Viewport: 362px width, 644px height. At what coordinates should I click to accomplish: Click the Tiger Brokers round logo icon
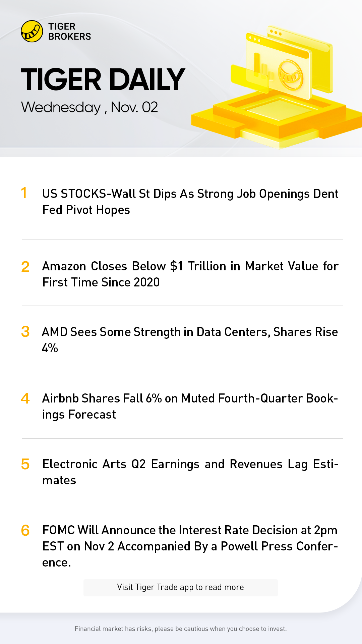tap(32, 31)
